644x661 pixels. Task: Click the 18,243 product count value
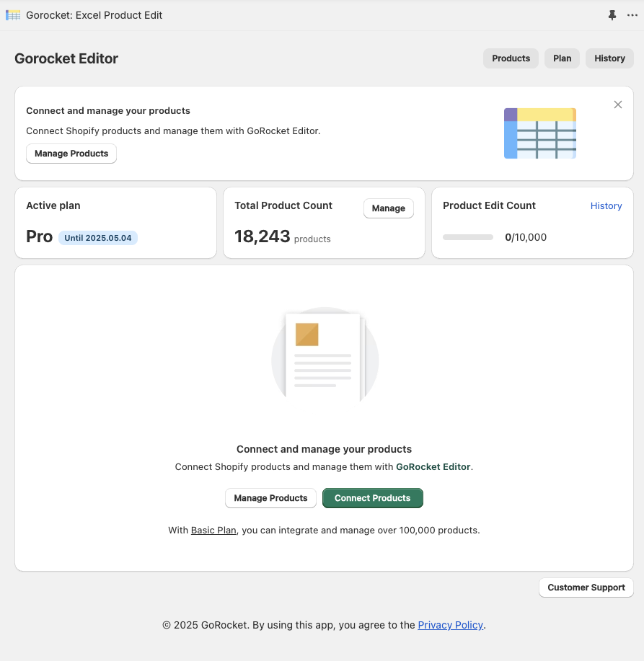pos(263,236)
